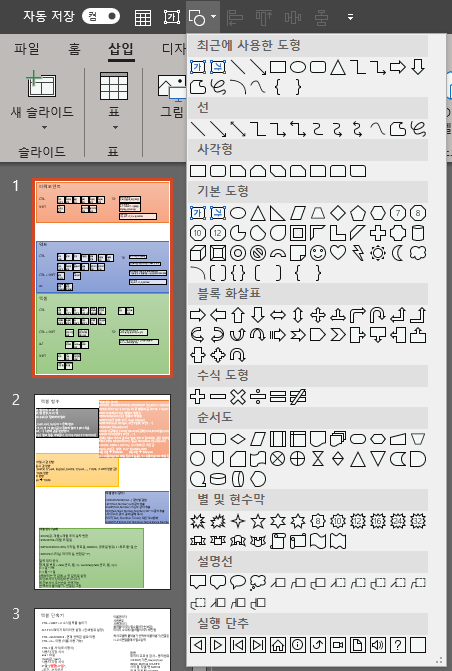Select slide 2 thumbnail

103,492
